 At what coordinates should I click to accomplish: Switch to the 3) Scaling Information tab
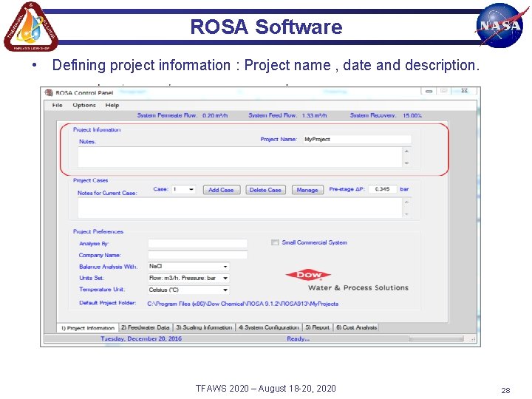(x=204, y=327)
